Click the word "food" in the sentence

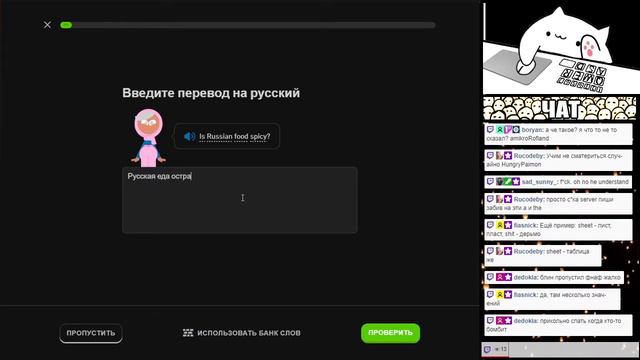coord(241,136)
